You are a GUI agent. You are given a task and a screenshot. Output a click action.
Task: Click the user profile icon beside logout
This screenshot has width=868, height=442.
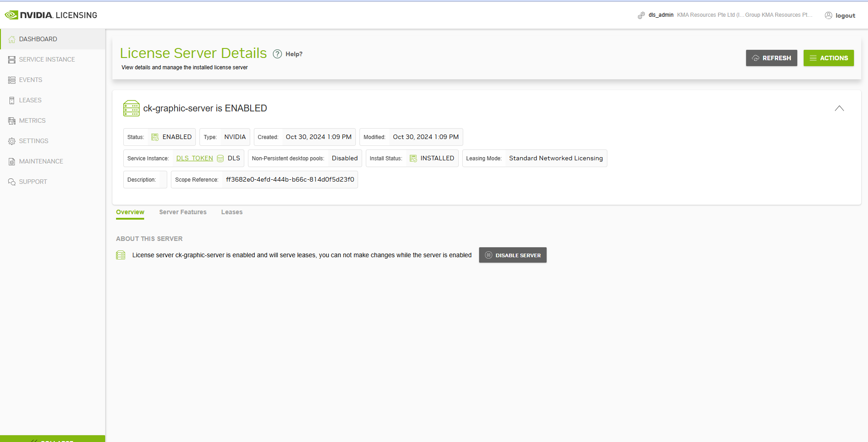pyautogui.click(x=829, y=15)
